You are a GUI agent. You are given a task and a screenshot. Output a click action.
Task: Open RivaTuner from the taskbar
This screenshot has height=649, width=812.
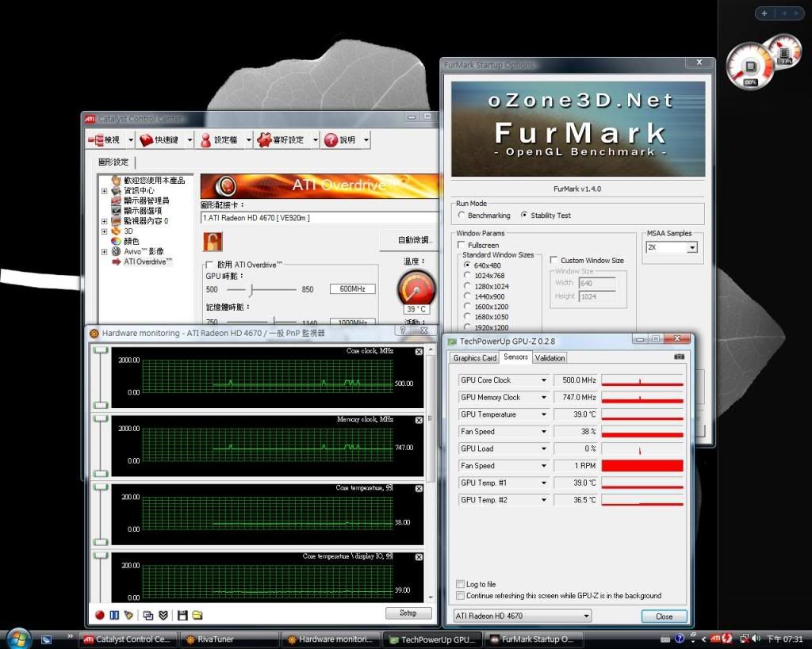(229, 639)
